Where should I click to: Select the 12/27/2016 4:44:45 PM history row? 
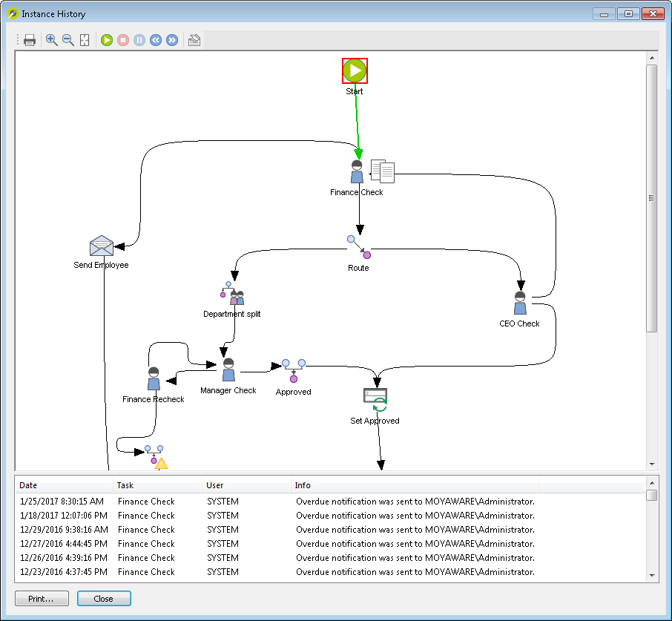coord(330,544)
